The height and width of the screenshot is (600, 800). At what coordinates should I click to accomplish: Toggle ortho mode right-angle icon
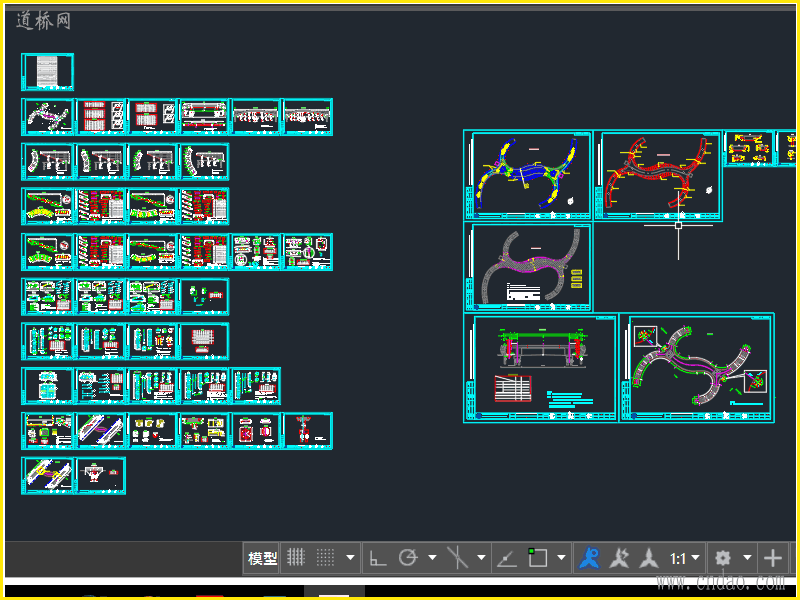point(377,558)
